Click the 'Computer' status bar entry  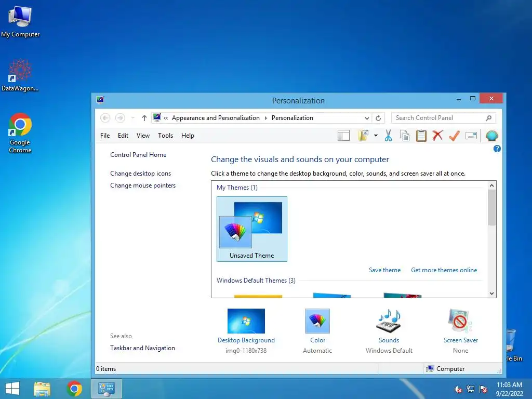445,369
